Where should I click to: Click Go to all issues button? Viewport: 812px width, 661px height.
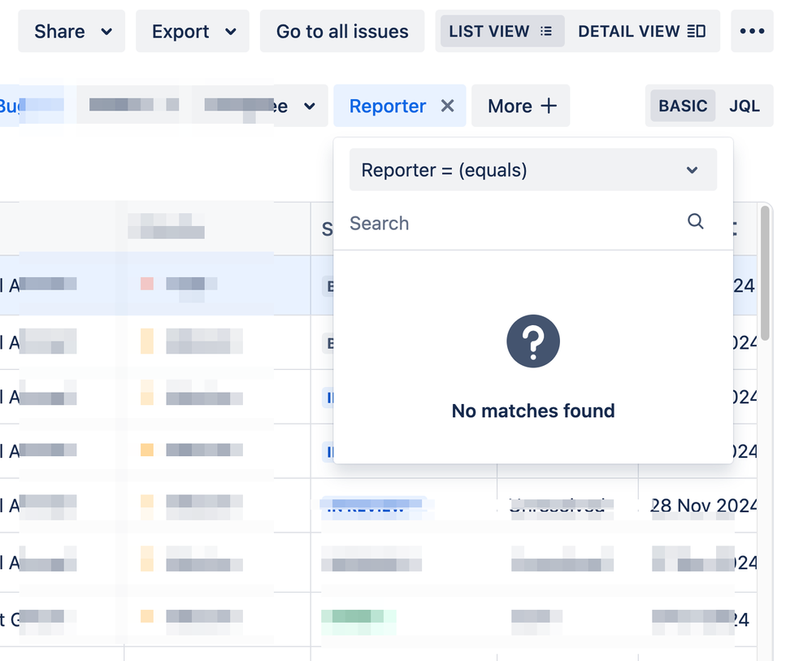(342, 32)
